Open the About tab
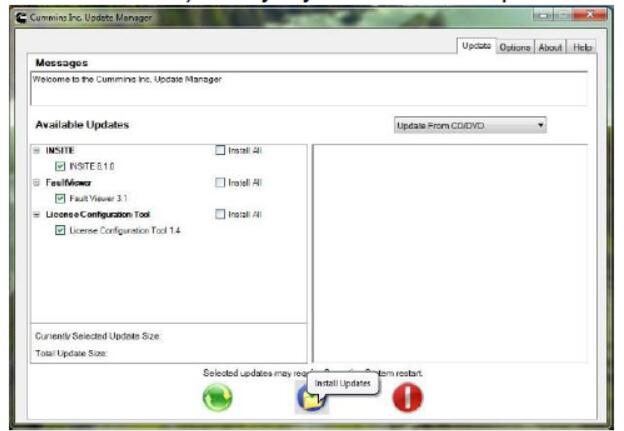This screenshot has height=431, width=624. coord(550,47)
